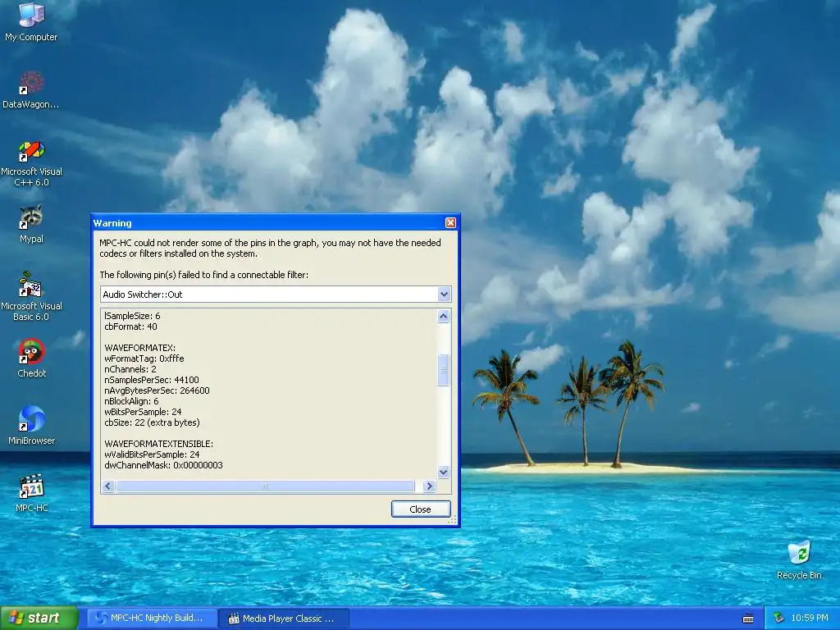The height and width of the screenshot is (630, 840).
Task: Click the system tray icon beside the clock
Action: (779, 619)
